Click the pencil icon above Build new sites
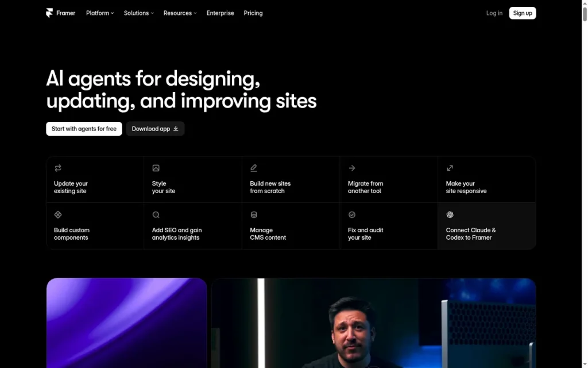Image resolution: width=588 pixels, height=368 pixels. (x=254, y=168)
